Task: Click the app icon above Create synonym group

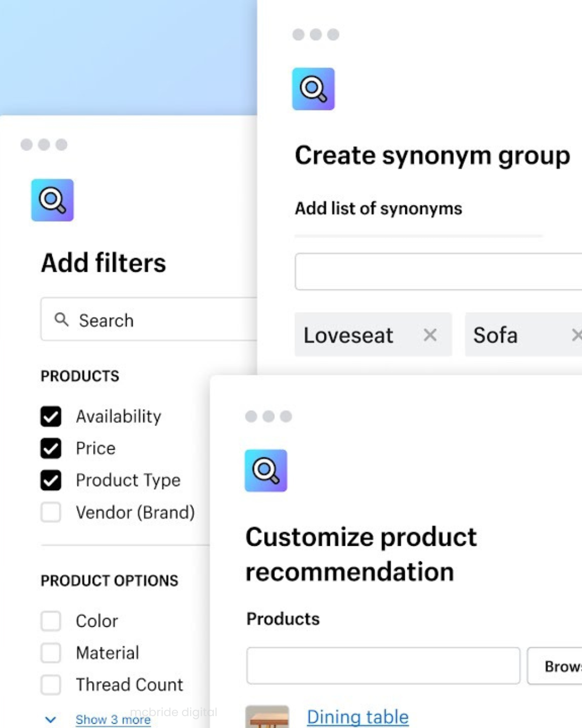Action: [x=314, y=89]
